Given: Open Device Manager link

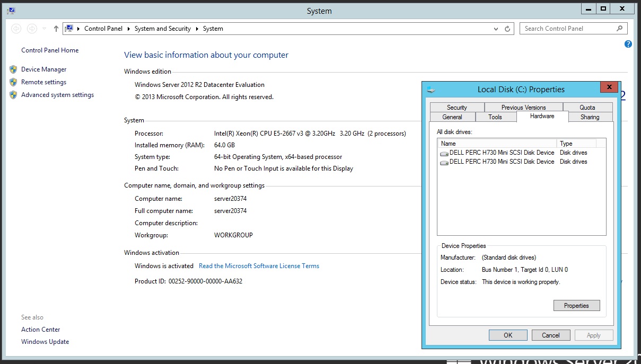Looking at the screenshot, I should (x=44, y=69).
